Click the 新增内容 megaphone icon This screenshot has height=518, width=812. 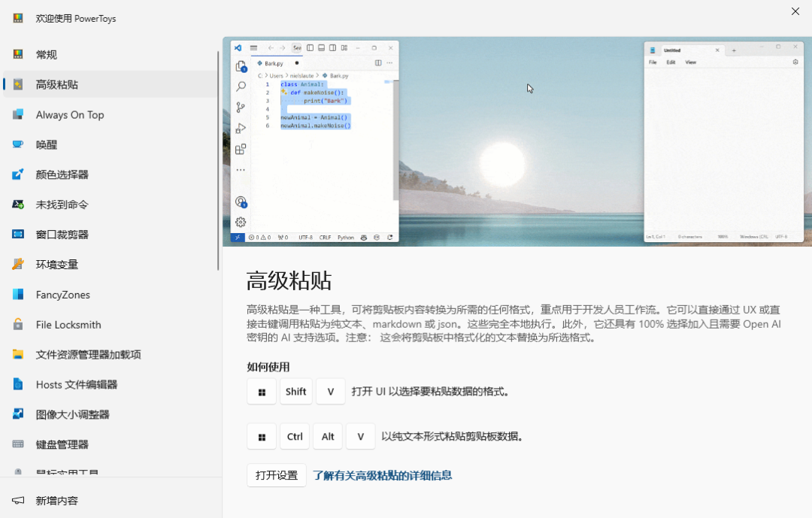(18, 501)
